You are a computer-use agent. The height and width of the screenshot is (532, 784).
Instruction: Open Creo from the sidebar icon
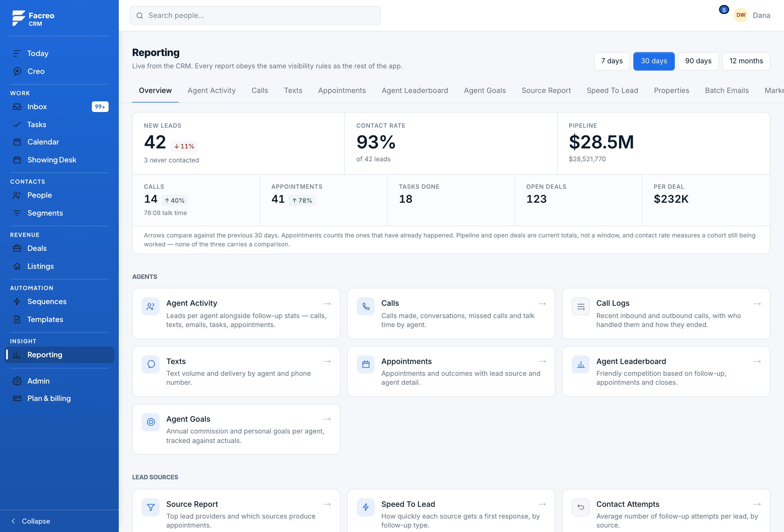tap(17, 71)
